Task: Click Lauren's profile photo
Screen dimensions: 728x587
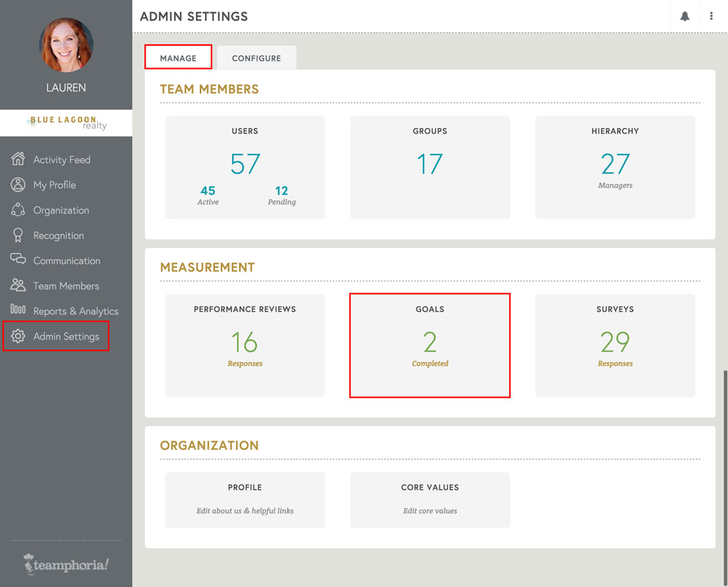Action: (66, 45)
